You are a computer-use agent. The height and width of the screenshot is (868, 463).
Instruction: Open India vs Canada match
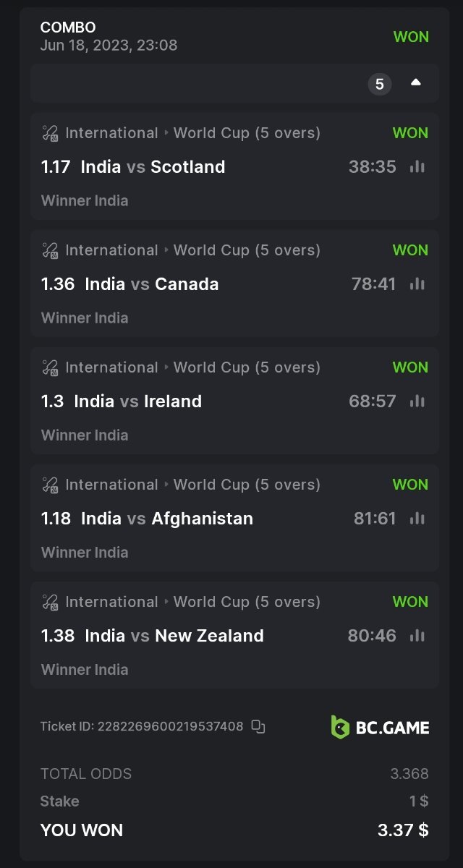(151, 284)
